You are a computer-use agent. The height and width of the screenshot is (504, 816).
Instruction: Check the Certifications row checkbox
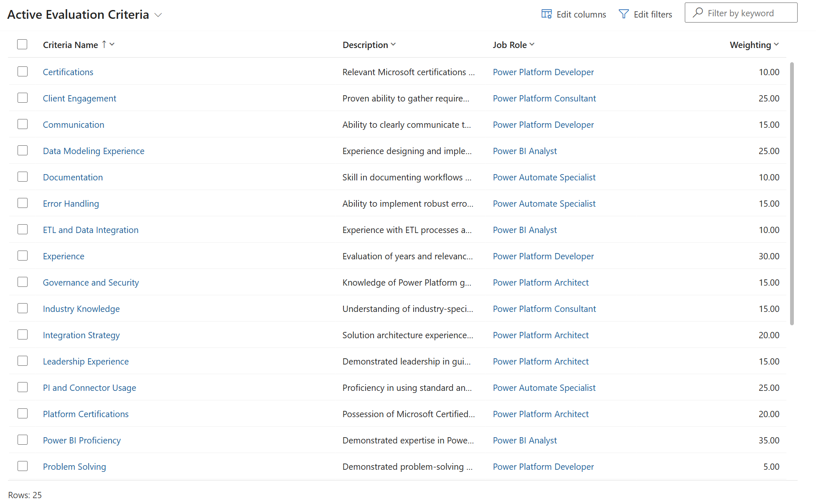pos(23,71)
